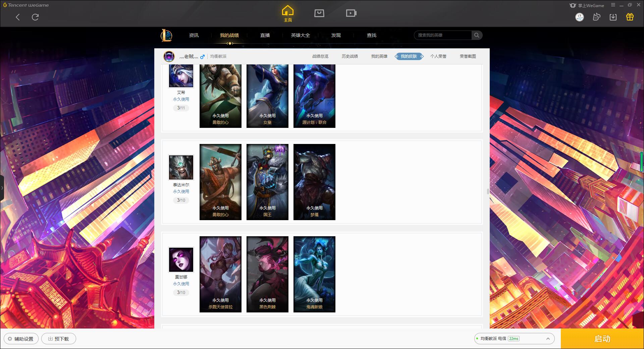Open the 国王 skin card
Screen dimensions: 644x349
click(x=267, y=182)
